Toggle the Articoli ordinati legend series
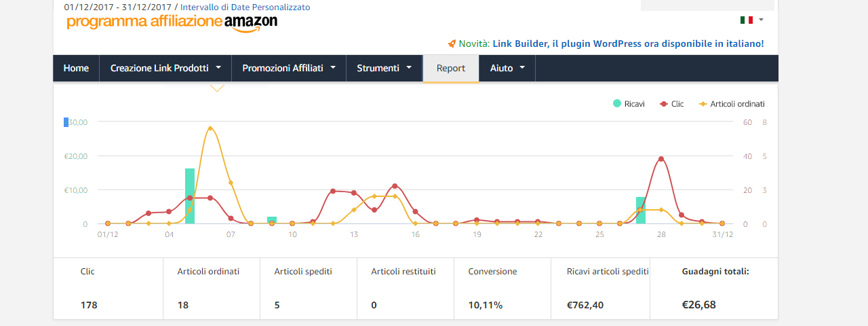Screen dimensions: 868x326 [732, 104]
